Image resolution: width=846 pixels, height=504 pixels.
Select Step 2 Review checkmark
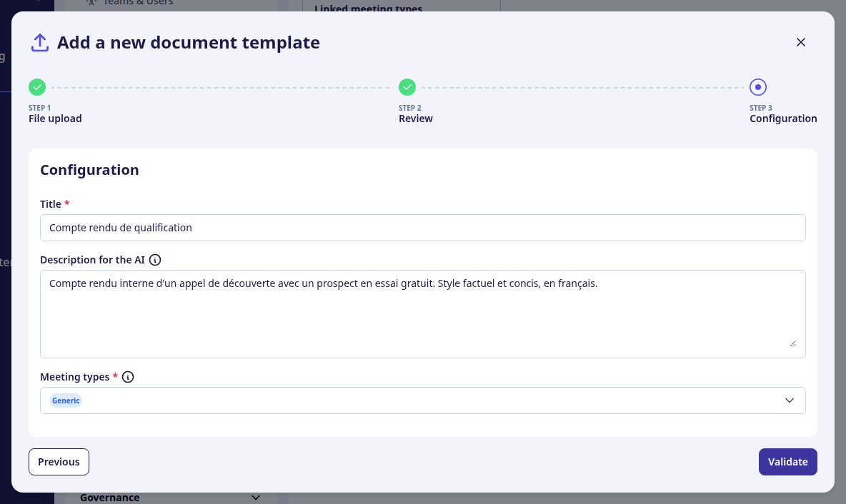tap(407, 87)
